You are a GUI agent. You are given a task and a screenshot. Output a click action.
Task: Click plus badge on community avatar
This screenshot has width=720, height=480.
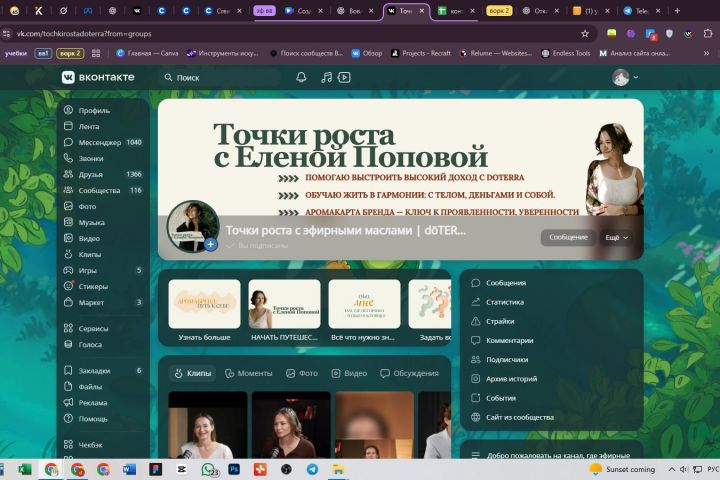(x=210, y=244)
